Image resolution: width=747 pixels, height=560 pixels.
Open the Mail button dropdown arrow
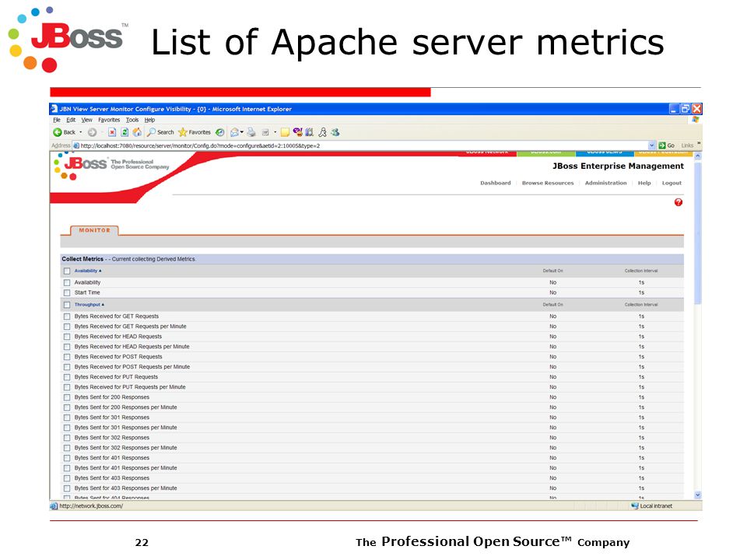241,132
